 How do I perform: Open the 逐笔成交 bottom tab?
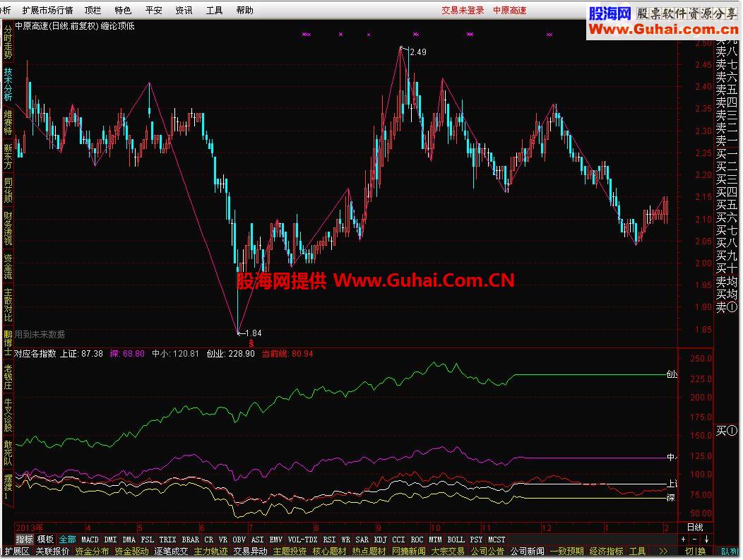click(x=171, y=552)
